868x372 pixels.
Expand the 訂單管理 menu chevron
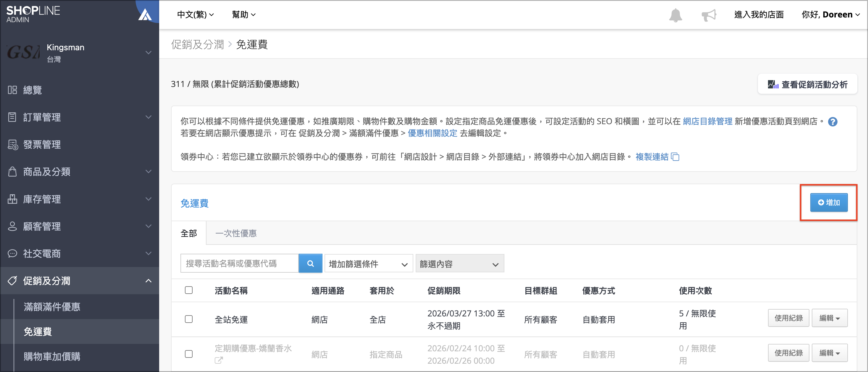[x=148, y=117]
